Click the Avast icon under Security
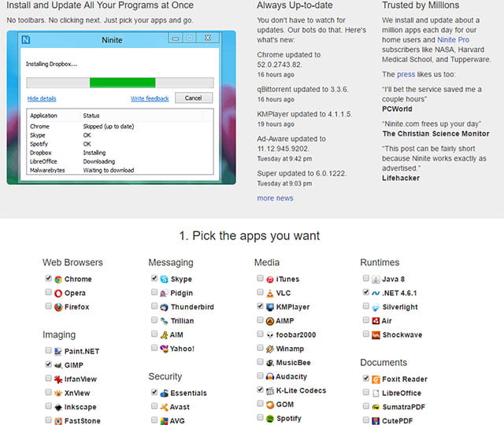 165,407
